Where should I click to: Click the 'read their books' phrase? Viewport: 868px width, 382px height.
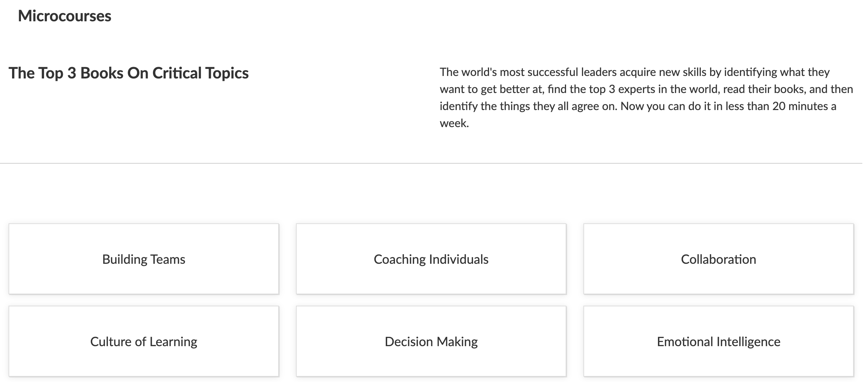[764, 89]
